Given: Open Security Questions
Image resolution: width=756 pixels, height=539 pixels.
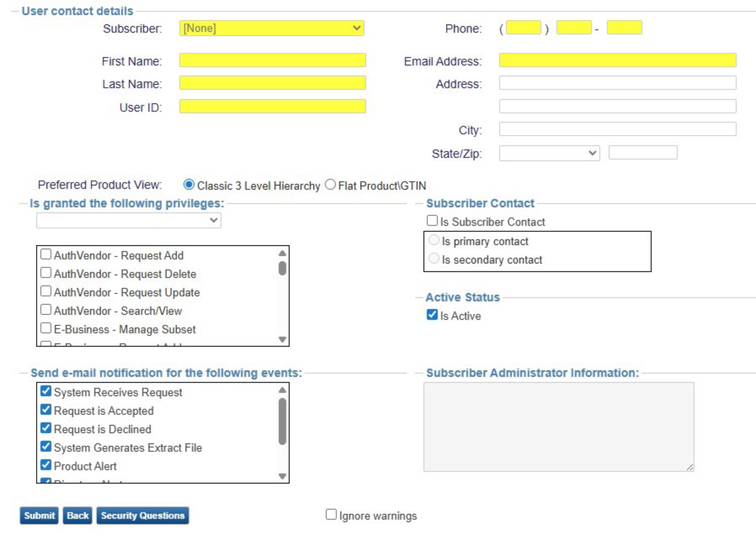Looking at the screenshot, I should [x=142, y=516].
